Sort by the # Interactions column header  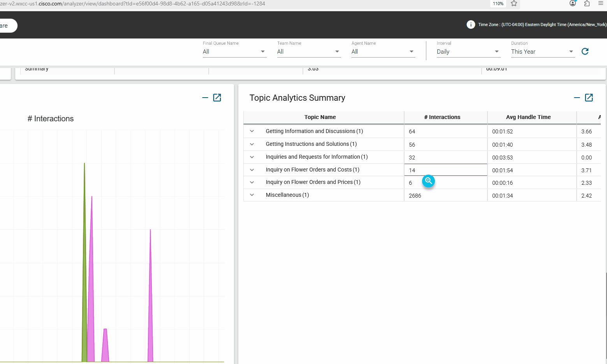[x=442, y=117]
